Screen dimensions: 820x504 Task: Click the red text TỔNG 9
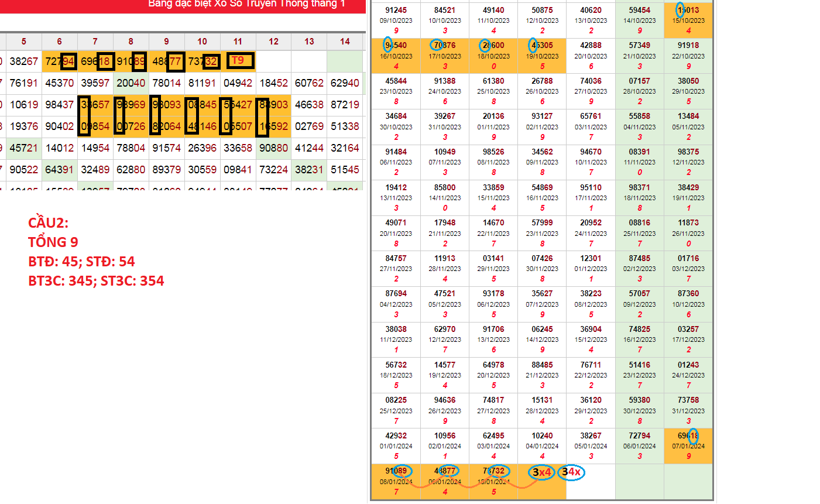point(53,242)
